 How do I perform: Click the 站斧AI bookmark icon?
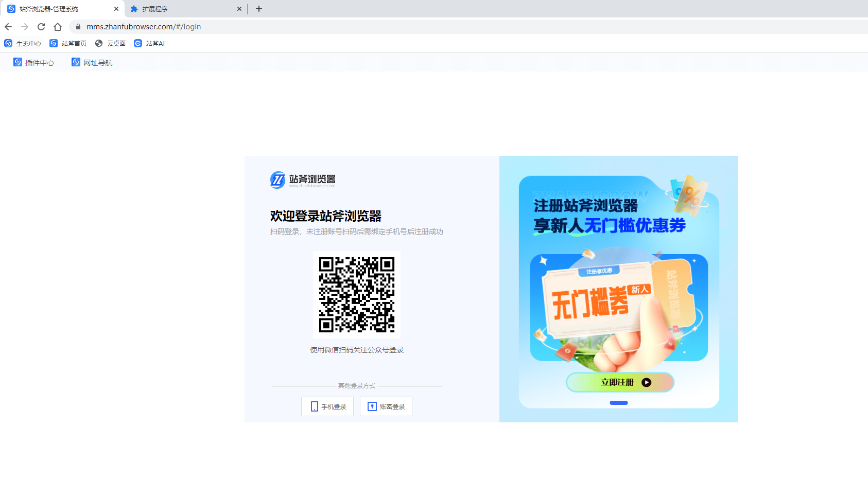click(x=138, y=43)
